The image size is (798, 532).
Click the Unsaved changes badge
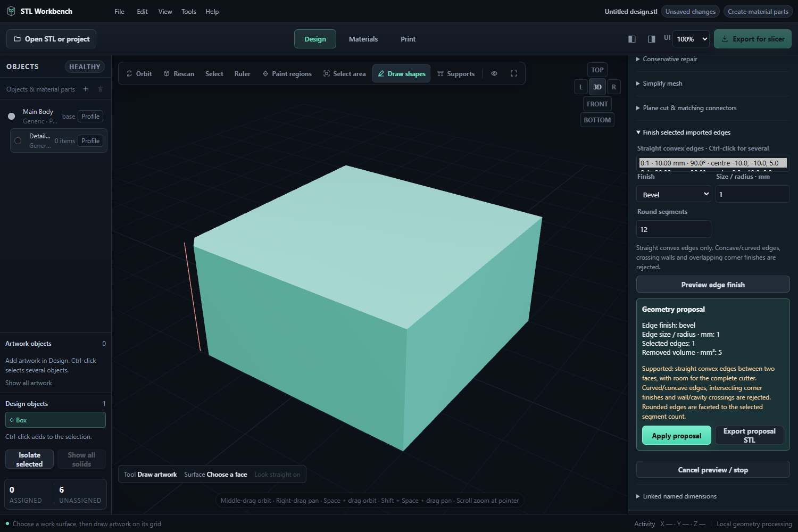[x=691, y=11]
